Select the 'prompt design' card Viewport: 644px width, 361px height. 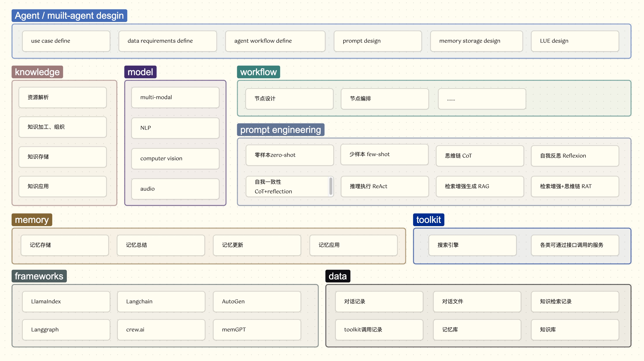378,41
